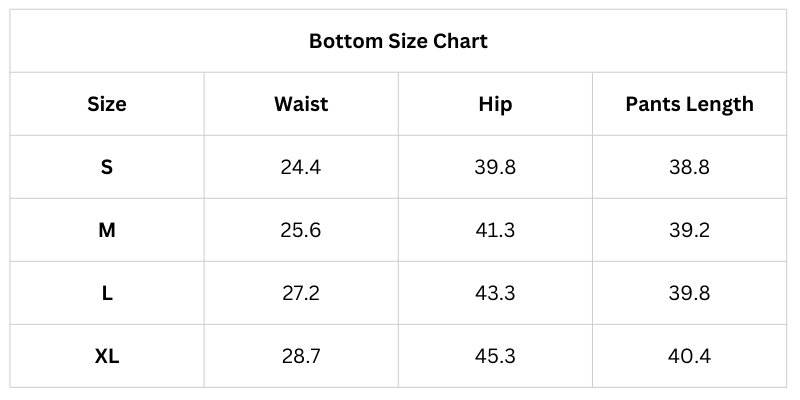Select hip value 41.3 for size M
This screenshot has height=400, width=800.
(x=495, y=230)
